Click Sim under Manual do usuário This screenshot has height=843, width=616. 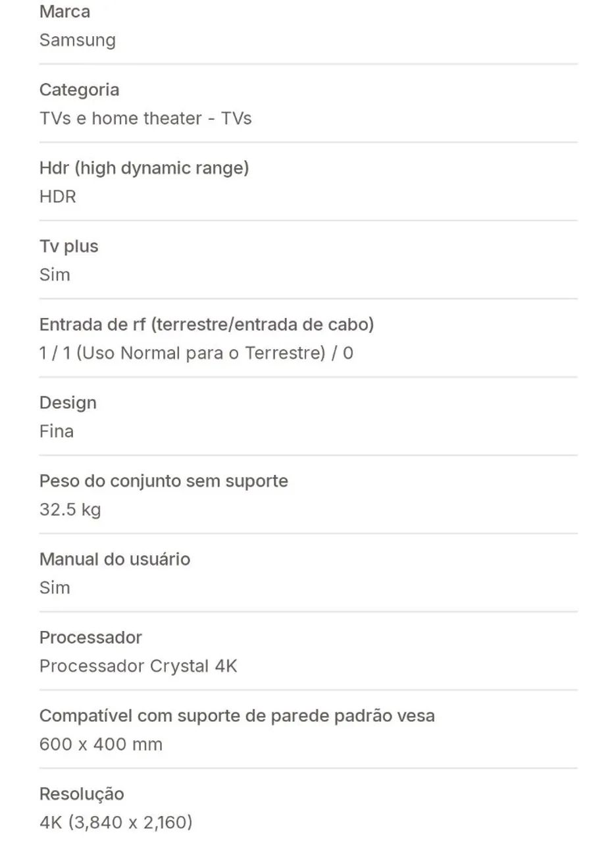[55, 588]
